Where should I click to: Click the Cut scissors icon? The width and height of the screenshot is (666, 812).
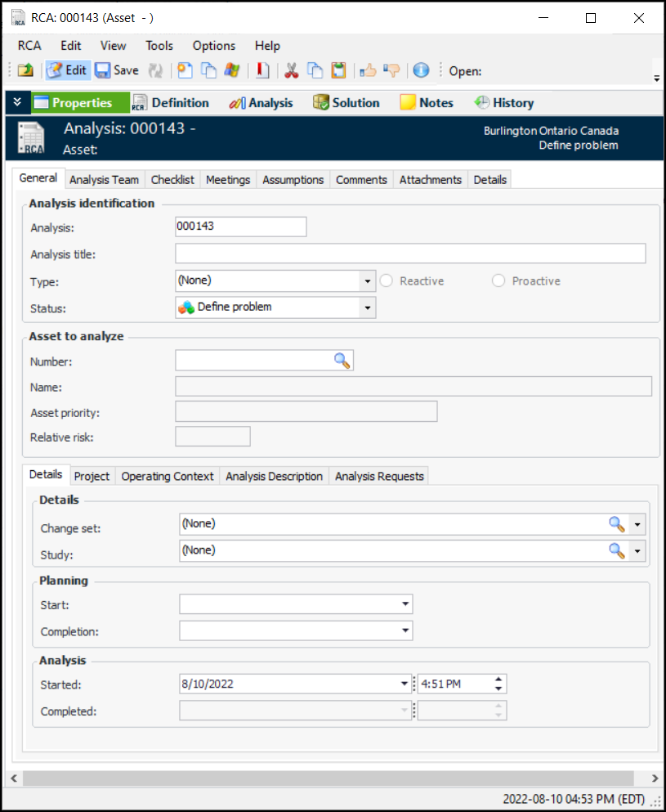[x=291, y=70]
